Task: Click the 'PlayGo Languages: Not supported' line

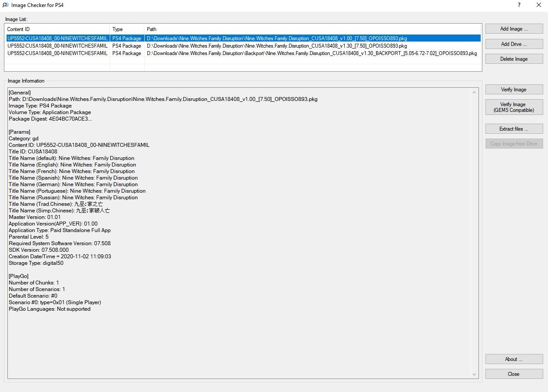Action: tap(49, 309)
